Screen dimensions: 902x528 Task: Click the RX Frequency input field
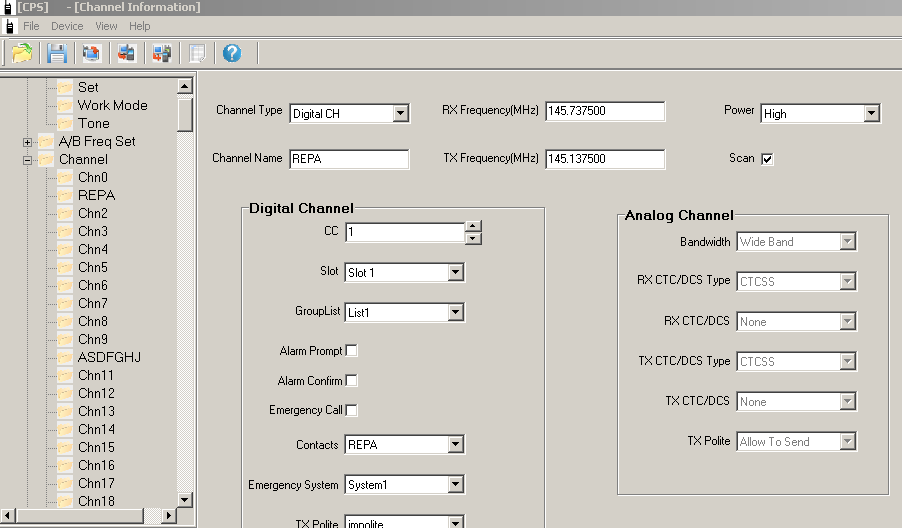pyautogui.click(x=604, y=112)
